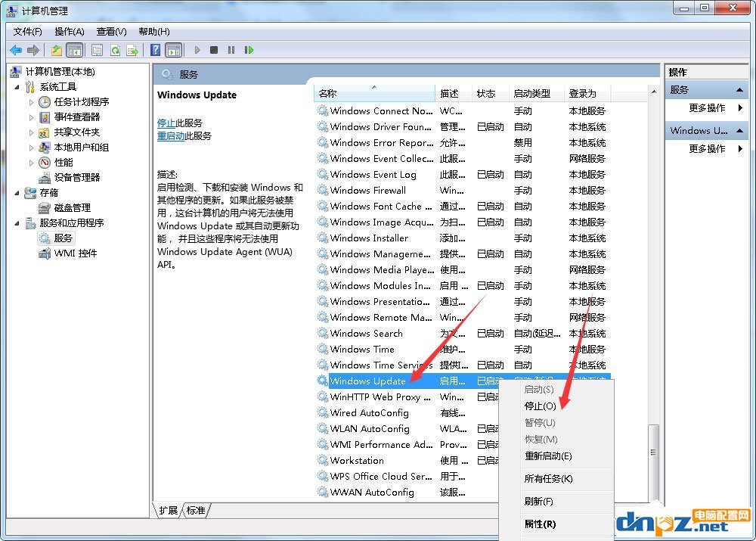Toggle the console tree toolbar icon

[x=75, y=50]
